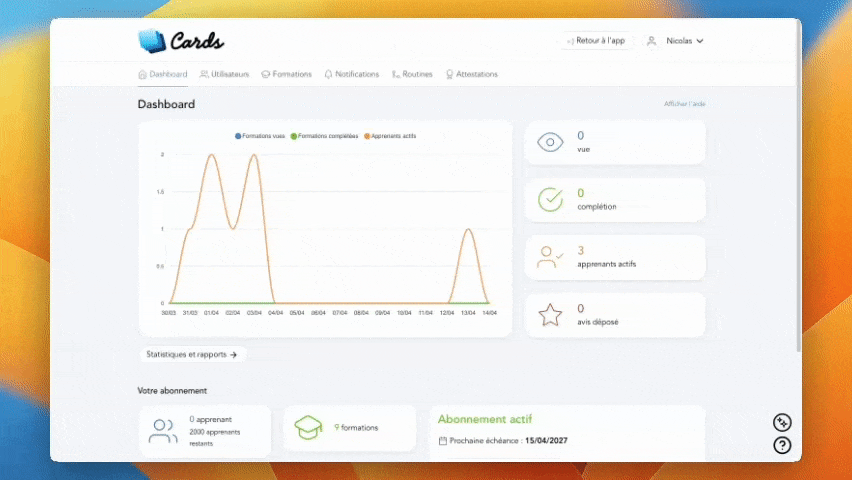The image size is (852, 480).
Task: Toggle the 'Formations complétées' chart legend
Action: 324,135
